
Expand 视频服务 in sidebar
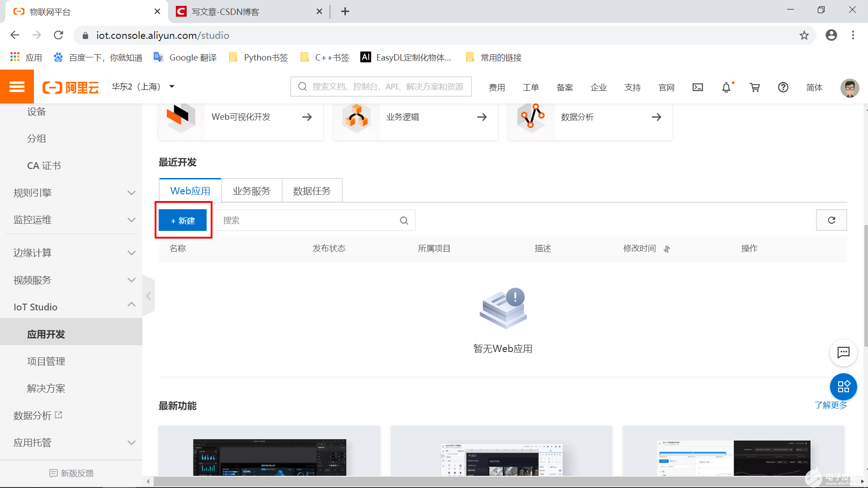tap(132, 280)
